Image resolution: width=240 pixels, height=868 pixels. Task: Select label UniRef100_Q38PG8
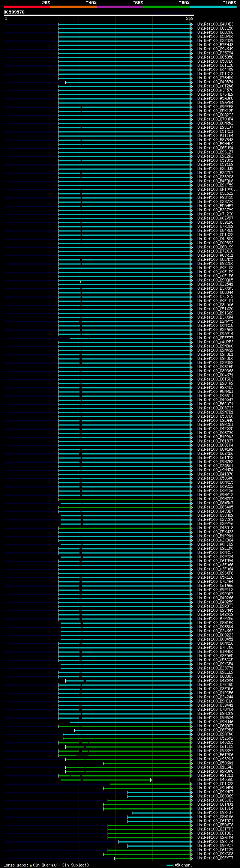pyautogui.click(x=215, y=177)
